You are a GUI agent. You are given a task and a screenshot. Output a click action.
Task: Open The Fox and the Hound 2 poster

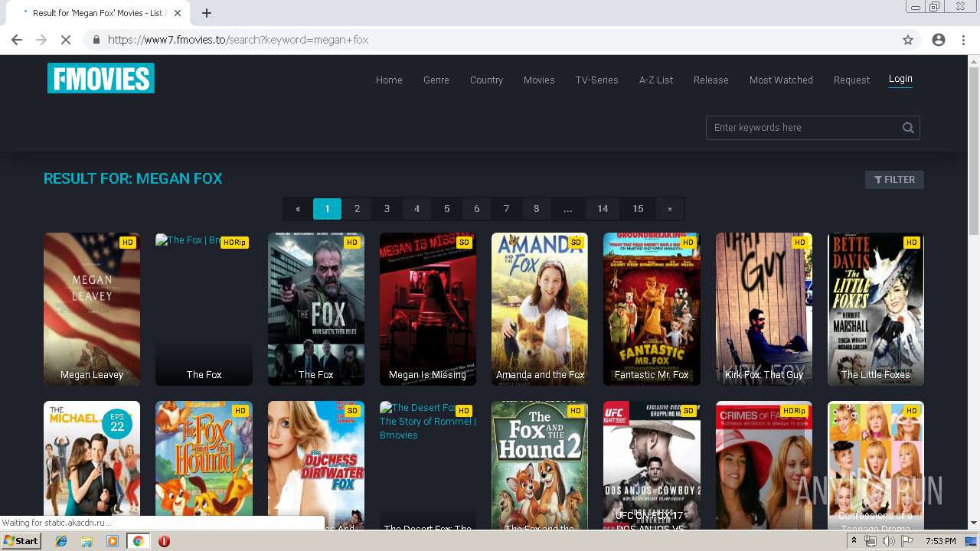point(540,465)
